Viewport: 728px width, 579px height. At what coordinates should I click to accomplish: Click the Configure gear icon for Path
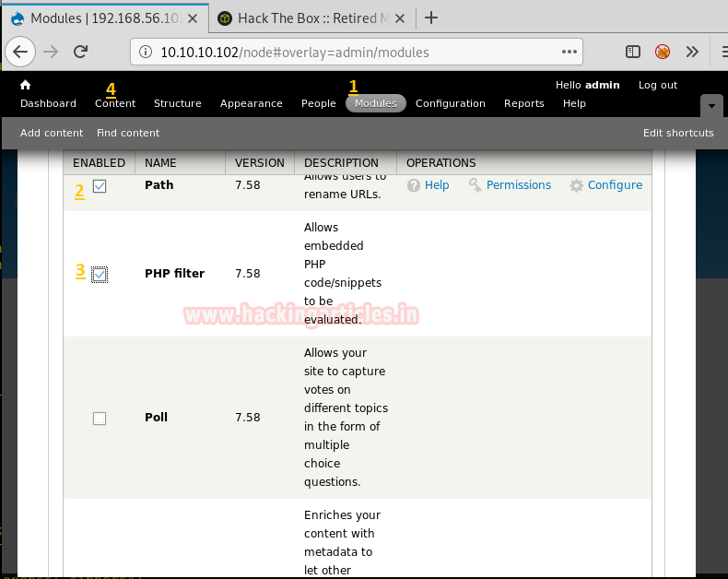click(576, 185)
